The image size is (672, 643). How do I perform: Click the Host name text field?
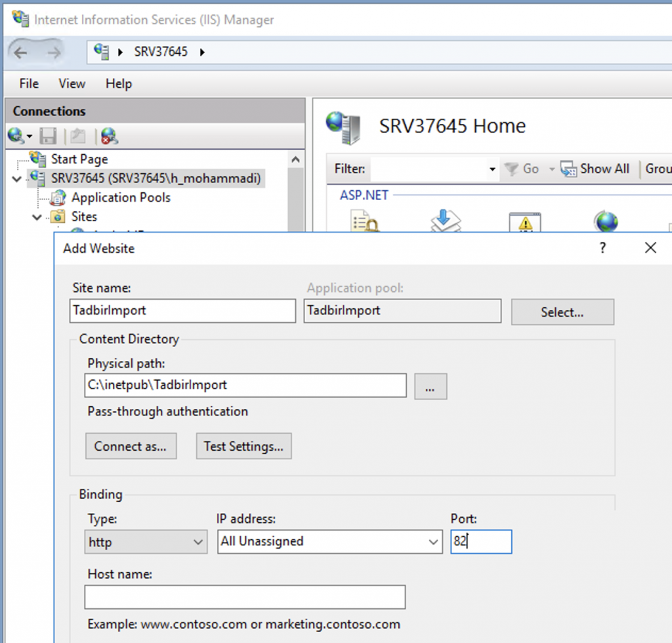(x=245, y=597)
